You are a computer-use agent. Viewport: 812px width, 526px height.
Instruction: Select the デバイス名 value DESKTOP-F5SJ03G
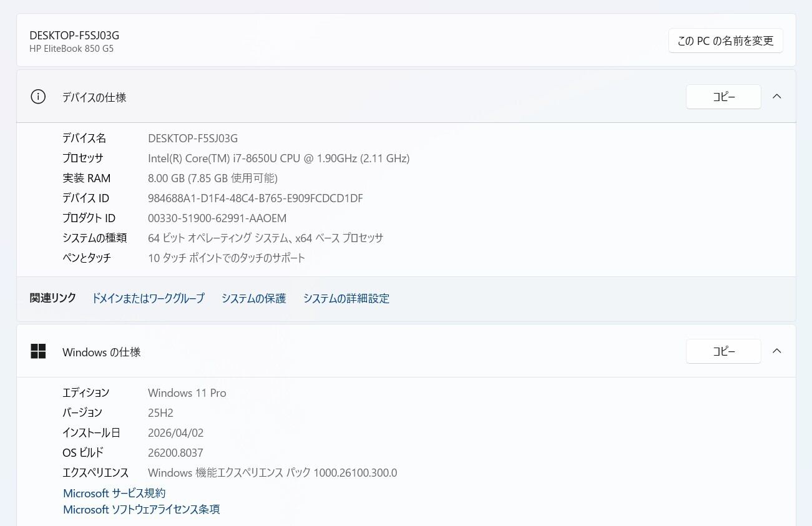click(193, 139)
